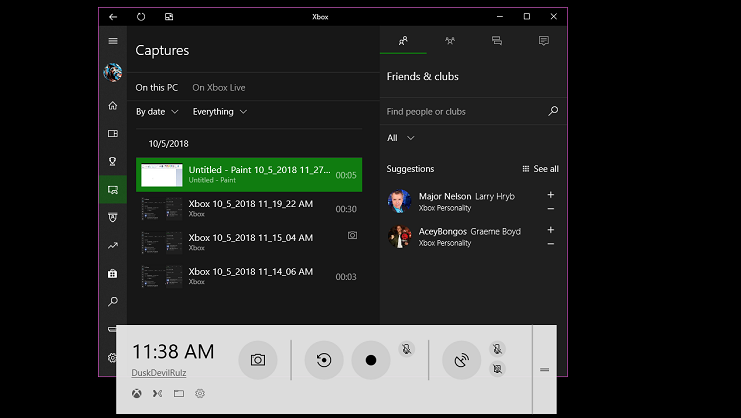The height and width of the screenshot is (418, 741).
Task: Select the On this PC tab
Action: 157,87
